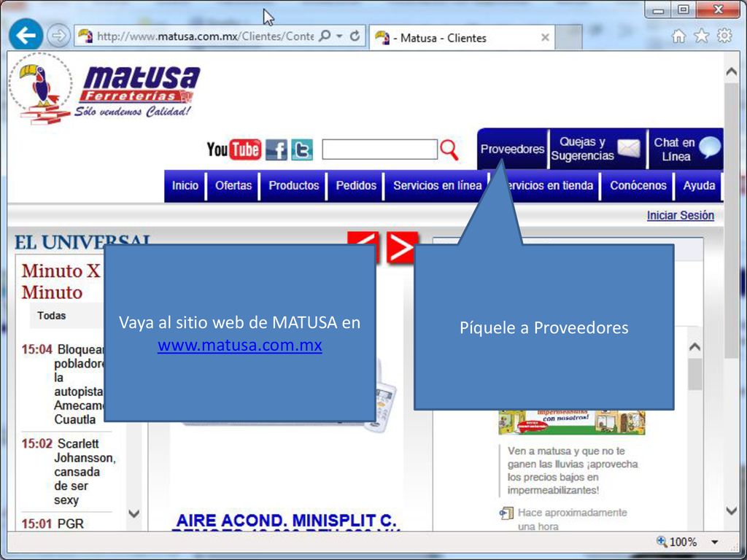Click the page scrollbar down arrow
747x560 pixels.
tap(731, 510)
